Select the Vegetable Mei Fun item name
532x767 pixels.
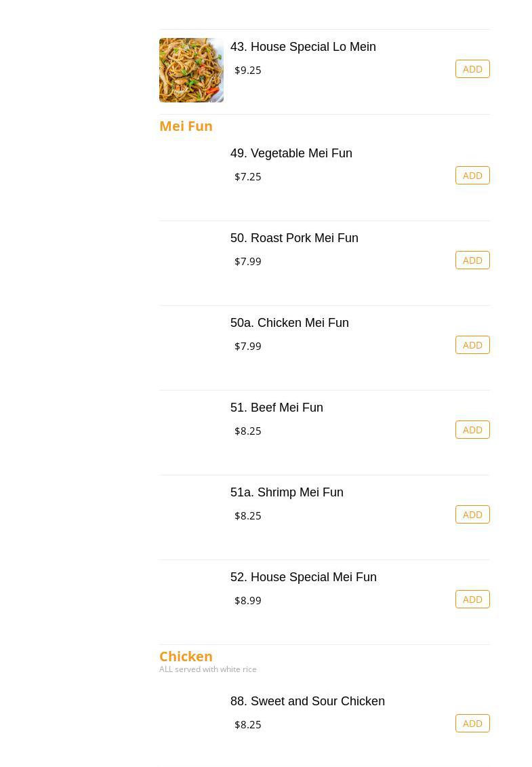[291, 153]
